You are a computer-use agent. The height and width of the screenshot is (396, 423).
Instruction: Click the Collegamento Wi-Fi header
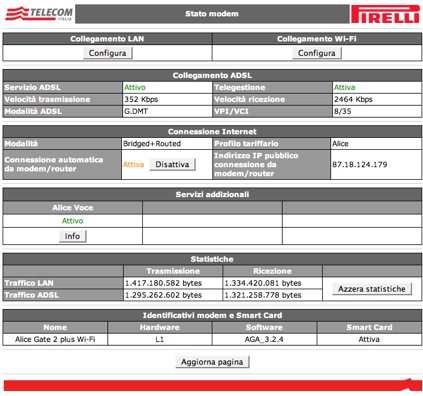pos(317,39)
